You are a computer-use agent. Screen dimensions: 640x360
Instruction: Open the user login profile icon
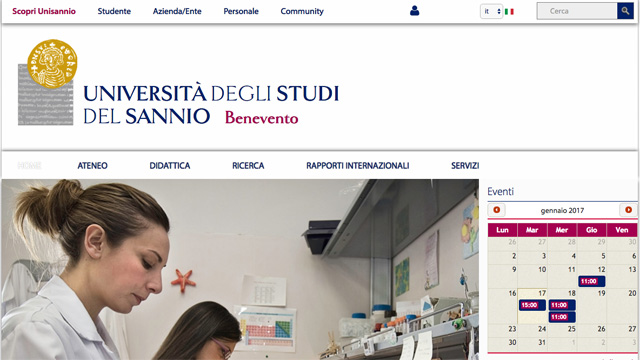pyautogui.click(x=414, y=11)
